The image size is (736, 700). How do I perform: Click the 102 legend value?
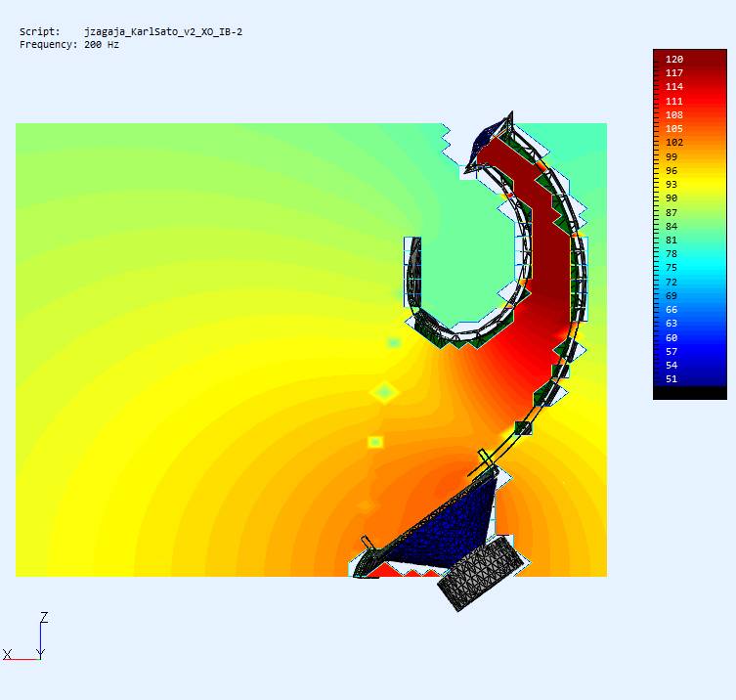click(674, 143)
